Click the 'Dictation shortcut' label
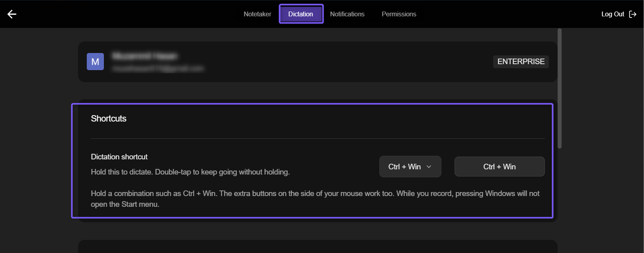 coord(119,157)
